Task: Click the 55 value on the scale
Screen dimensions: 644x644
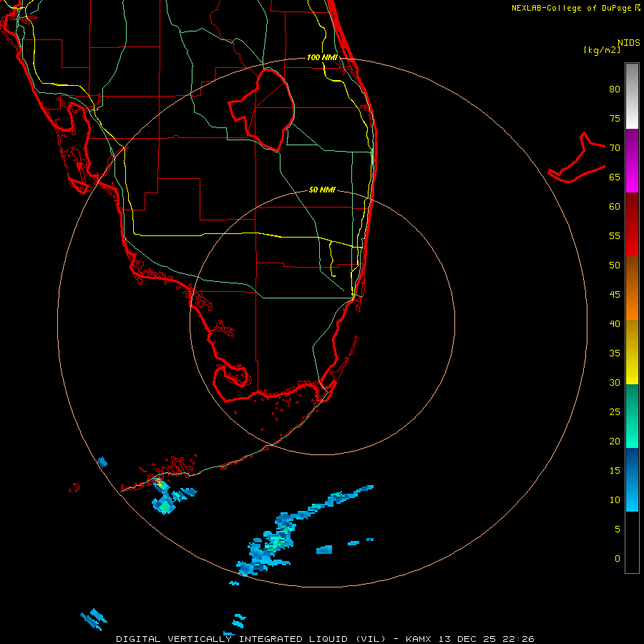Action: pyautogui.click(x=615, y=235)
